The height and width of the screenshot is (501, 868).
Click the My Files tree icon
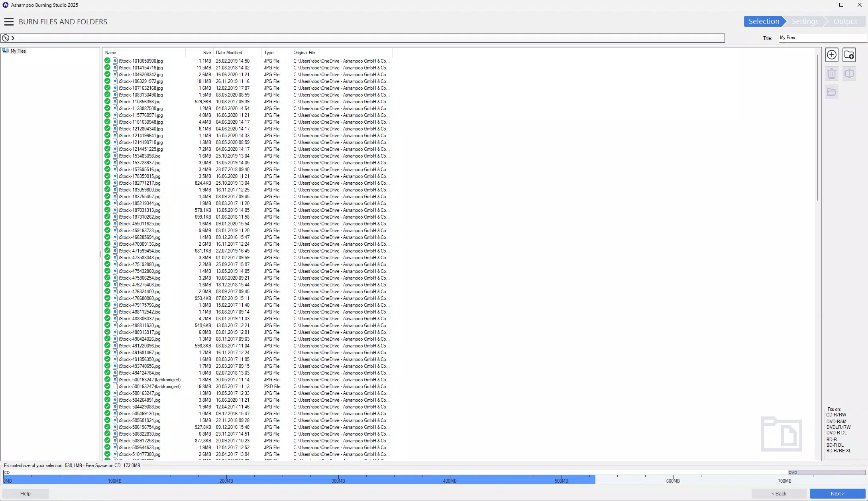[x=6, y=51]
